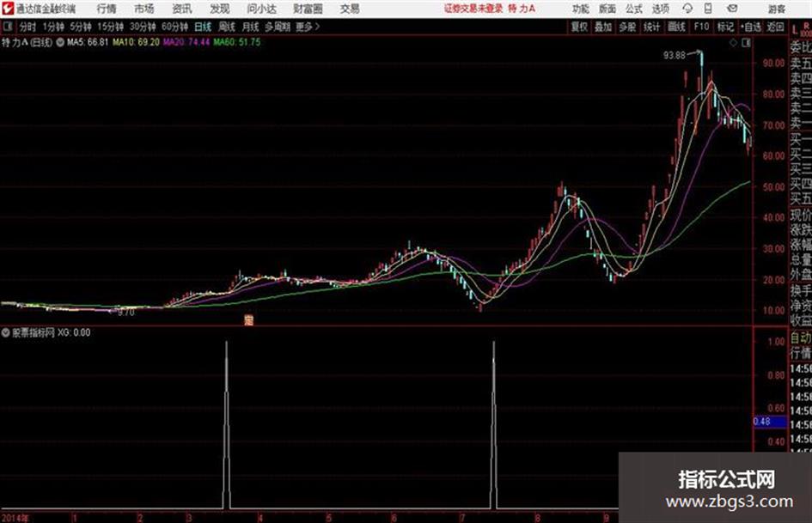The image size is (812, 523).
Task: Switch to the 15分钟 period tab
Action: pyautogui.click(x=111, y=27)
